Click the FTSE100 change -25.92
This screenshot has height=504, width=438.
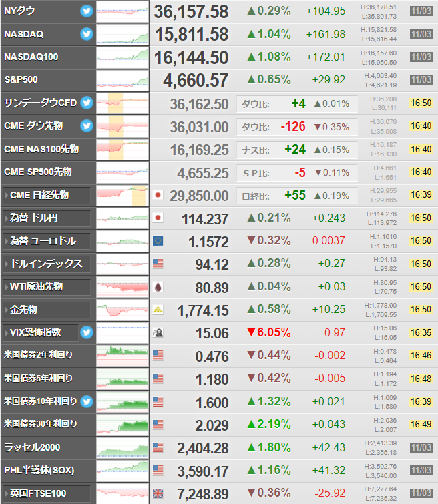pos(330,493)
